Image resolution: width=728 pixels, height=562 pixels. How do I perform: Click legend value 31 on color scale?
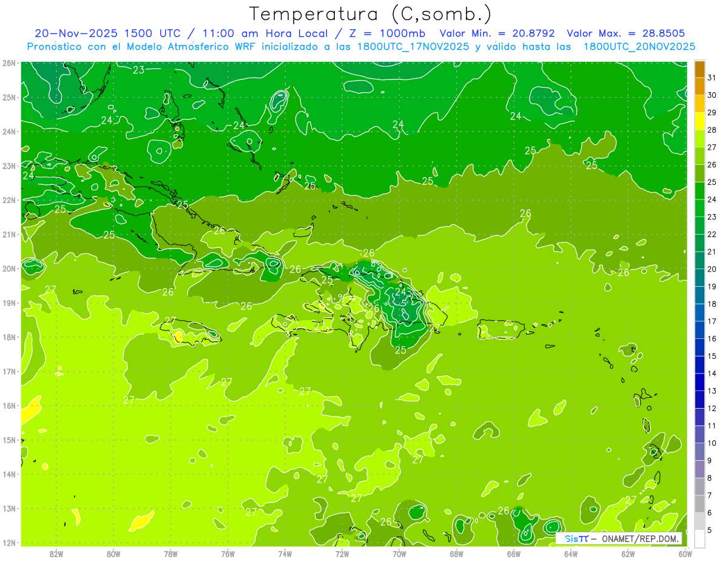pyautogui.click(x=712, y=78)
